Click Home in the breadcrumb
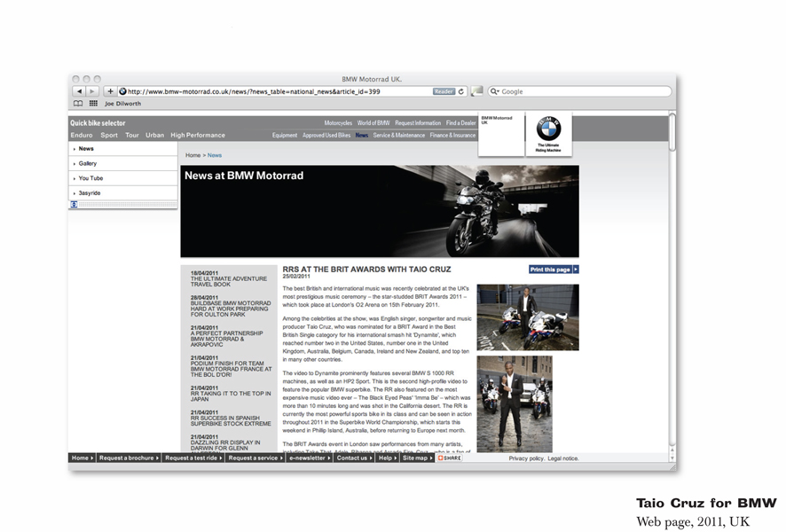Image resolution: width=786 pixels, height=532 pixels. pyautogui.click(x=193, y=155)
